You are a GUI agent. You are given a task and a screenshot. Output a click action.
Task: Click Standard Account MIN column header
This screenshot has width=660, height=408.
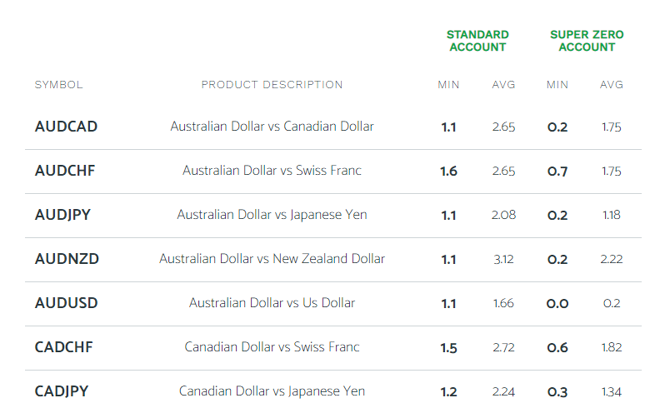pyautogui.click(x=448, y=85)
